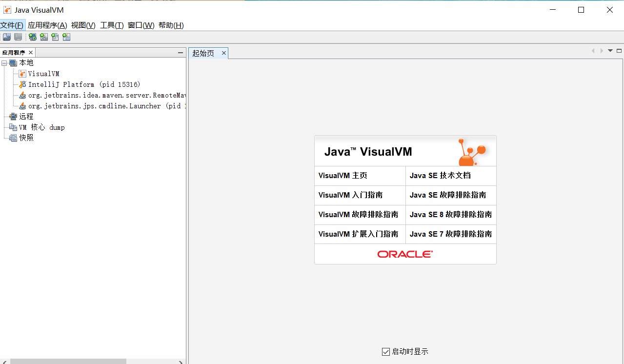Screen dimensions: 624x364
Task: Click the Add Snapshot toolbar icon
Action: (66, 37)
